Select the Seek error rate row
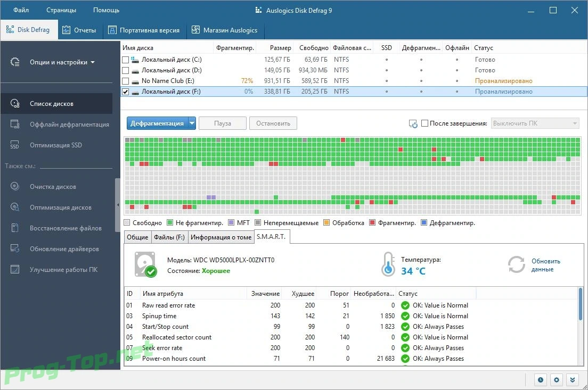 pyautogui.click(x=351, y=348)
